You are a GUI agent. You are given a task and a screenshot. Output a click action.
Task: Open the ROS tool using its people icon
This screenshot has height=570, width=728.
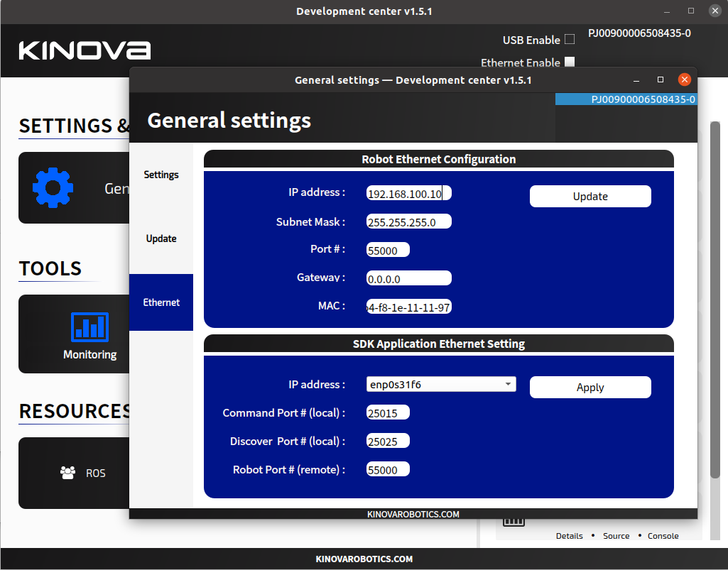(68, 473)
